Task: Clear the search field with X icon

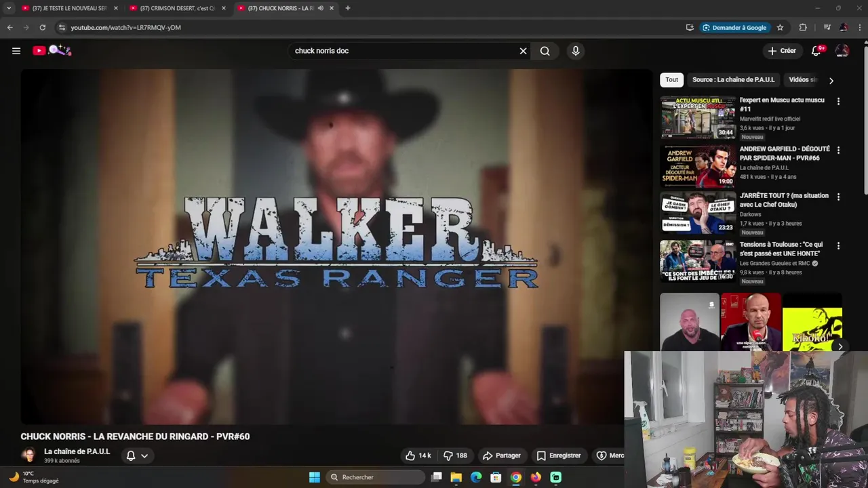Action: [x=523, y=51]
